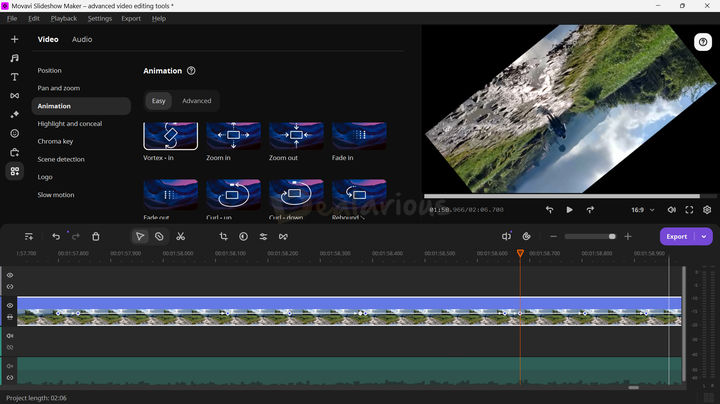
Task: Open the More tools sidebar icon
Action: [15, 171]
